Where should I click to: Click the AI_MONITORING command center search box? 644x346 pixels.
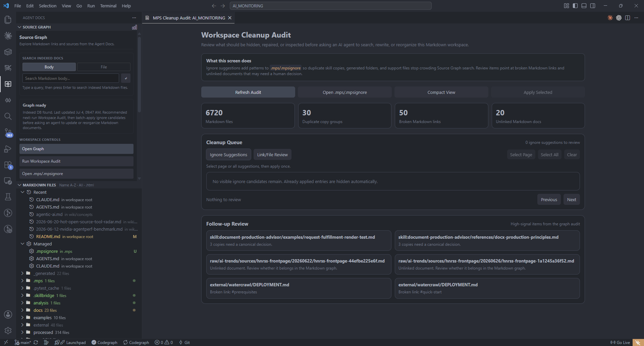(330, 6)
